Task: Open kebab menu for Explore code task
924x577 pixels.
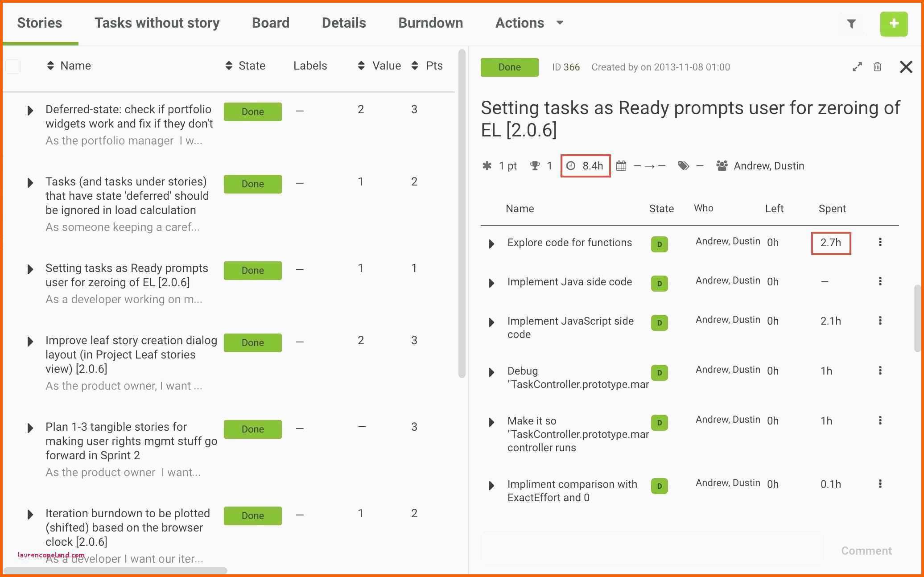Action: click(x=880, y=242)
